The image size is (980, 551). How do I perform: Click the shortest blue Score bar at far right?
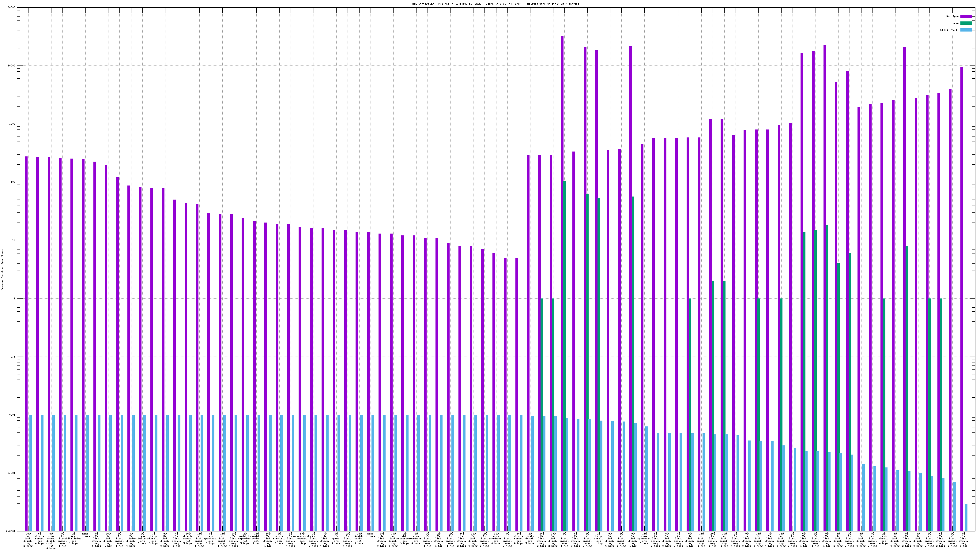(966, 518)
